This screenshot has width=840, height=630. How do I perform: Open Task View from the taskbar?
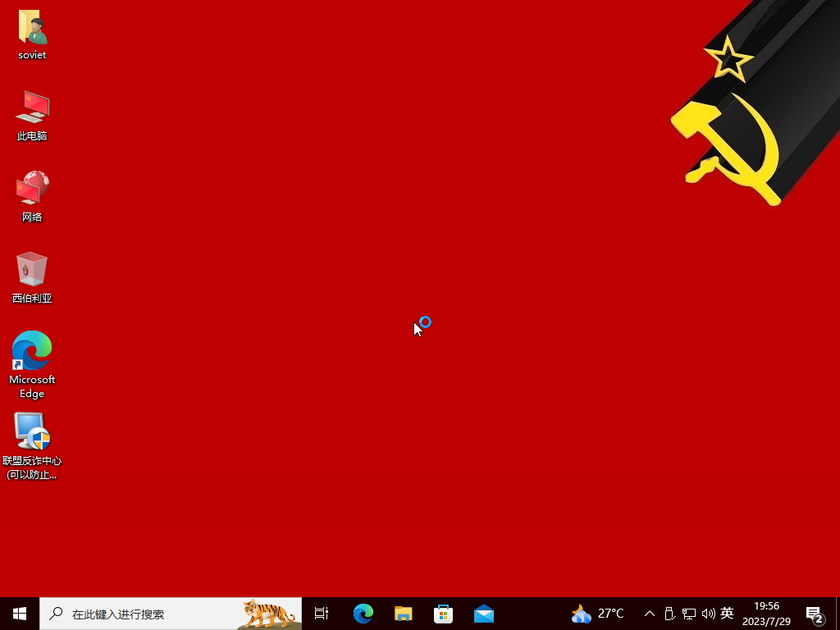pyautogui.click(x=322, y=614)
